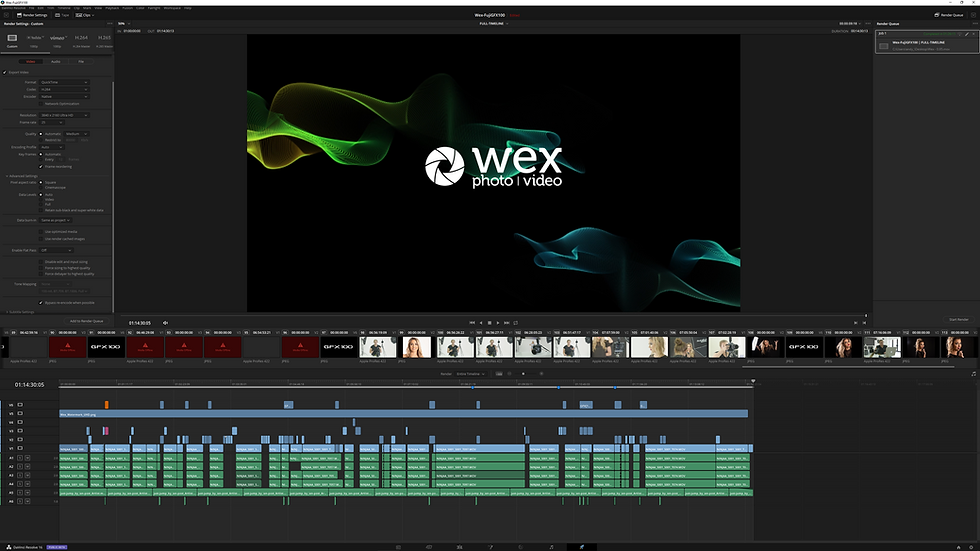This screenshot has width=980, height=551.
Task: Open the Encoding Profile dropdown
Action: [x=52, y=147]
